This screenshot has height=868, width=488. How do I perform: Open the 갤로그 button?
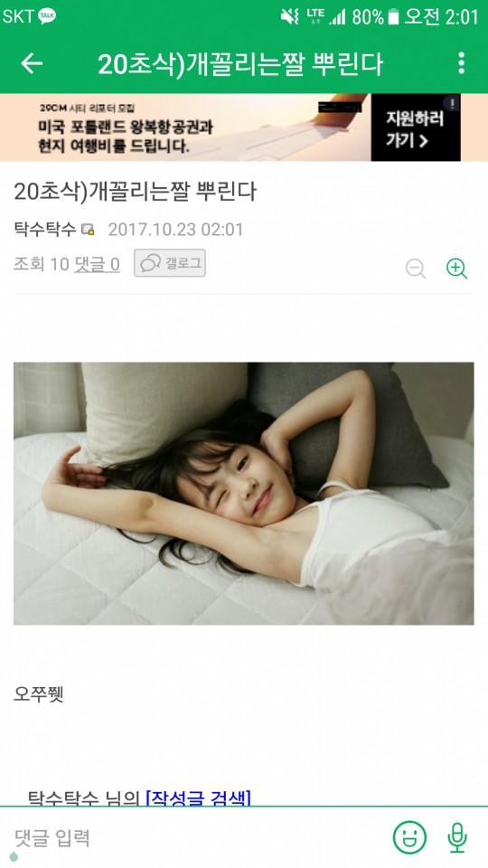(x=170, y=263)
